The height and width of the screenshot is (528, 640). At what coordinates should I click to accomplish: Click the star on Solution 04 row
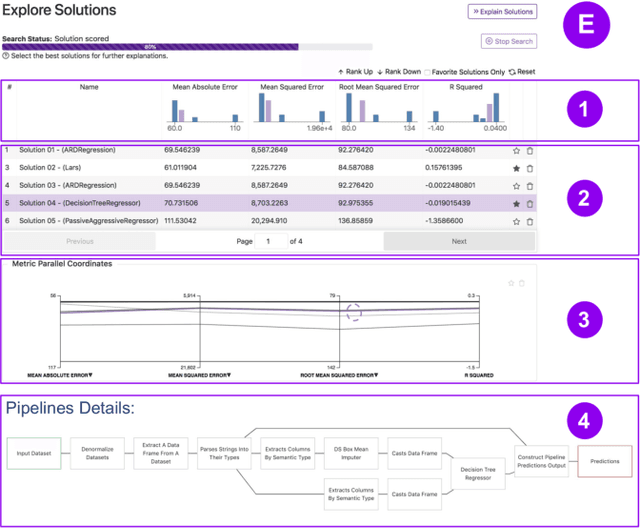point(516,204)
